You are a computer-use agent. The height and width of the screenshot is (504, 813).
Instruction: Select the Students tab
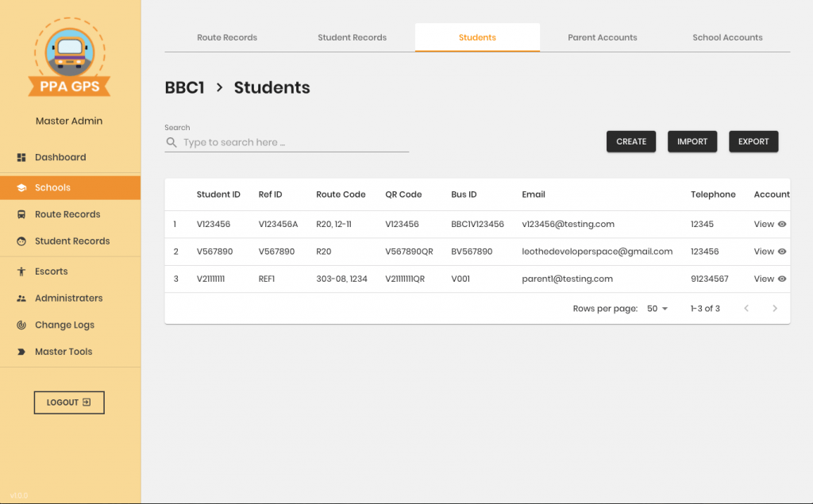point(477,37)
